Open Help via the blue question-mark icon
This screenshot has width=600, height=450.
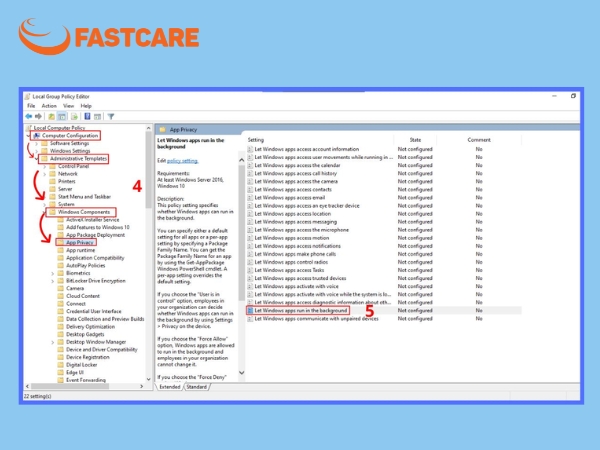87,116
